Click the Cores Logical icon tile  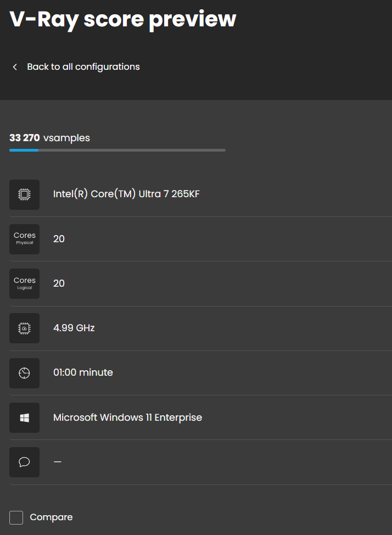click(x=24, y=283)
